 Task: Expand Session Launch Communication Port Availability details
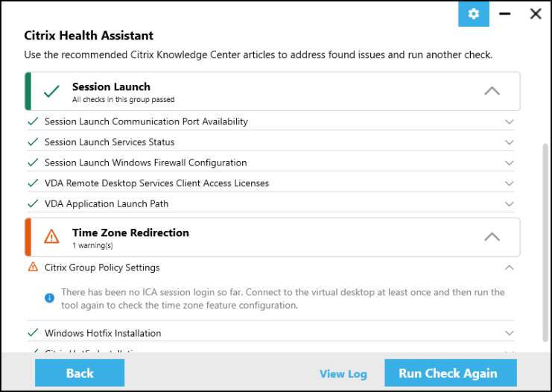click(x=510, y=121)
